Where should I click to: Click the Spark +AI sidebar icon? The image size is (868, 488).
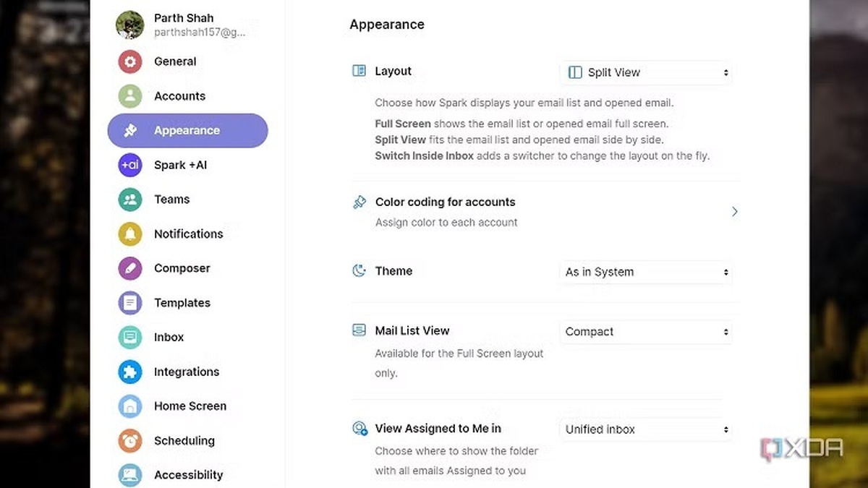pos(130,165)
